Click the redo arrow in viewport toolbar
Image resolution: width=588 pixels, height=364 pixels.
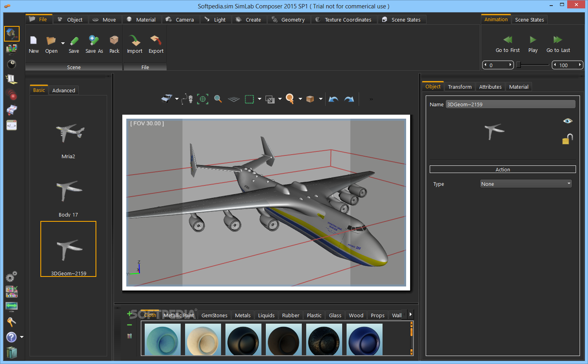[x=349, y=99]
